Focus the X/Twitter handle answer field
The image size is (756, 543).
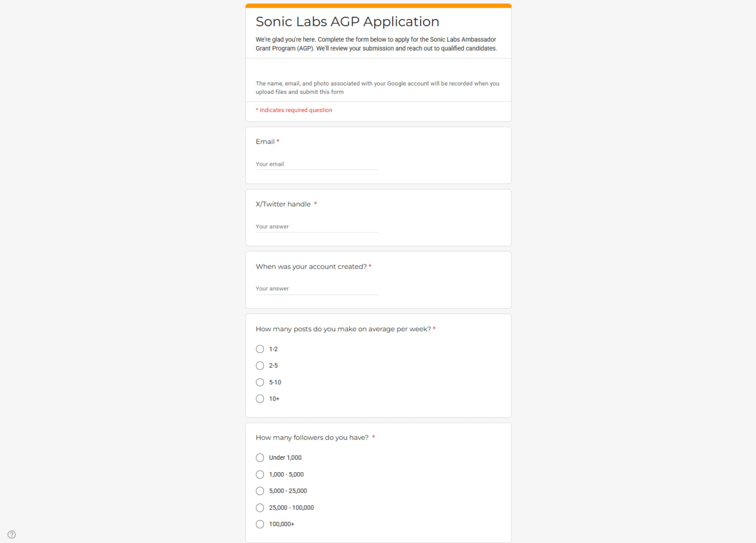317,227
